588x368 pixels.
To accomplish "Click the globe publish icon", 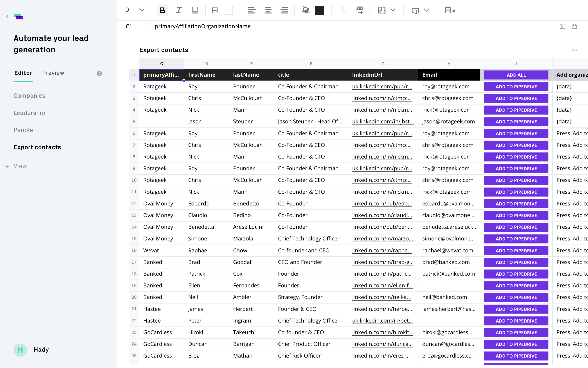I will pyautogui.click(x=99, y=73).
